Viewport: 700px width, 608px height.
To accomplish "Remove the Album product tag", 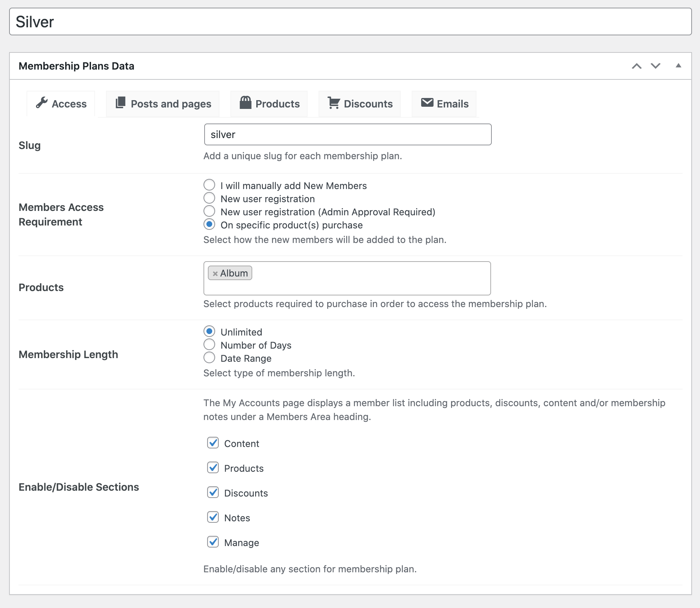I will [x=215, y=273].
